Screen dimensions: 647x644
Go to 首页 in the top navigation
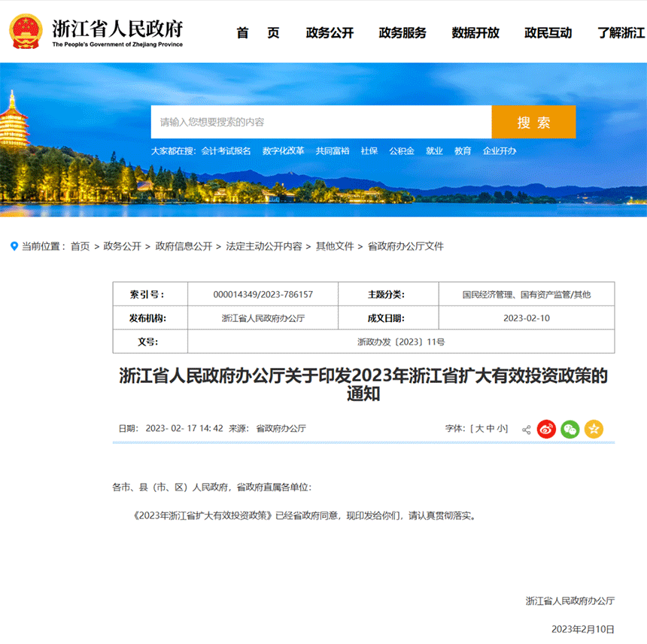(257, 33)
